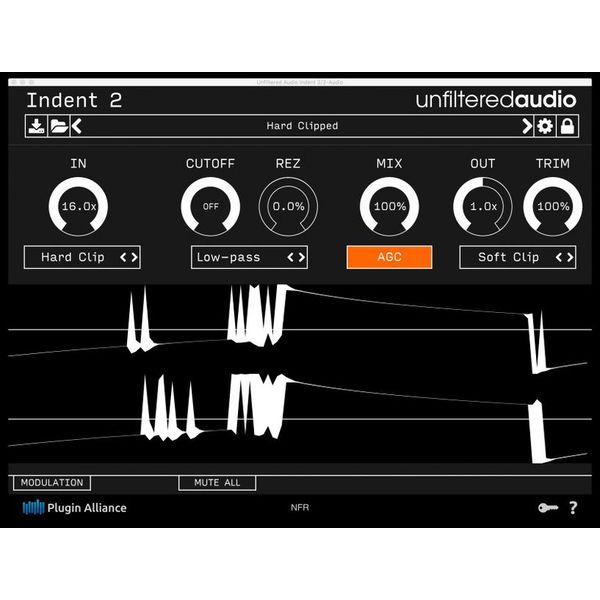This screenshot has height=600, width=600.
Task: Open the load preset folder icon
Action: click(x=59, y=126)
